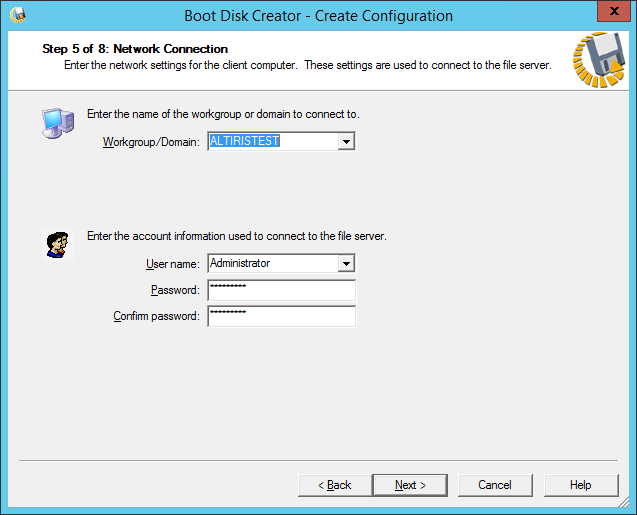Return to previous step with Back
The height and width of the screenshot is (515, 637).
point(334,485)
